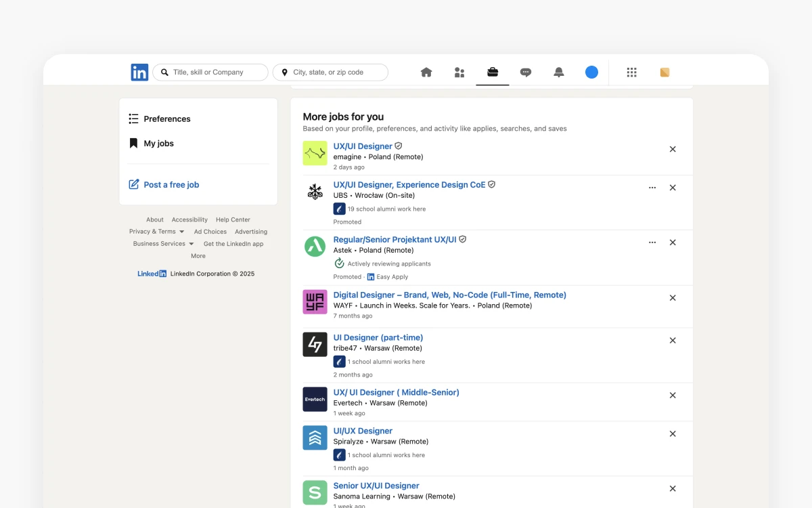
Task: Open more options for UBS job
Action: pos(652,188)
